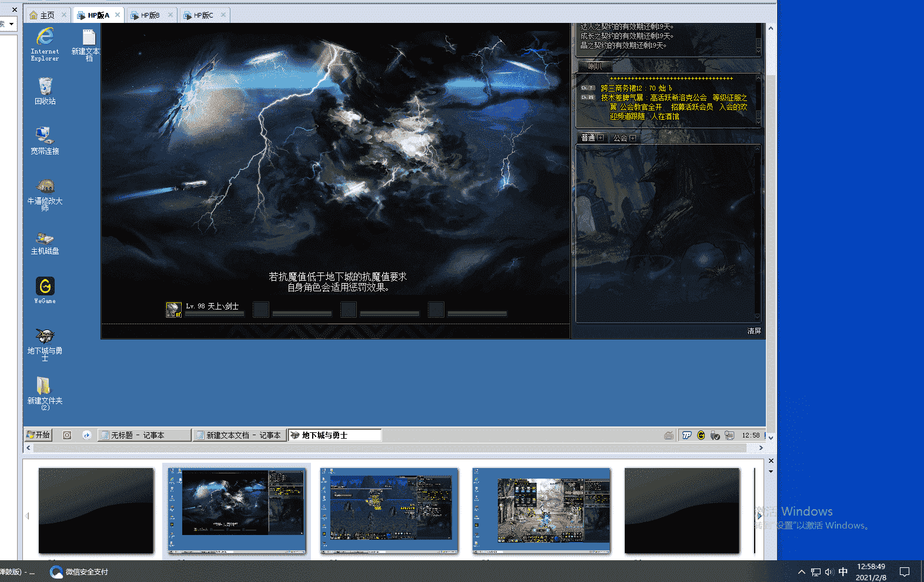The height and width of the screenshot is (582, 924).
Task: Select the 喇叭 chat tab
Action: click(595, 66)
